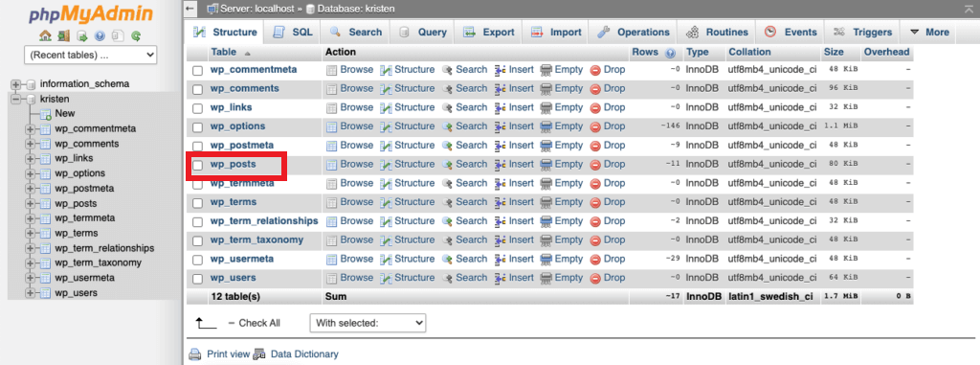
Task: Tick the wp_links checkbox
Action: (197, 108)
